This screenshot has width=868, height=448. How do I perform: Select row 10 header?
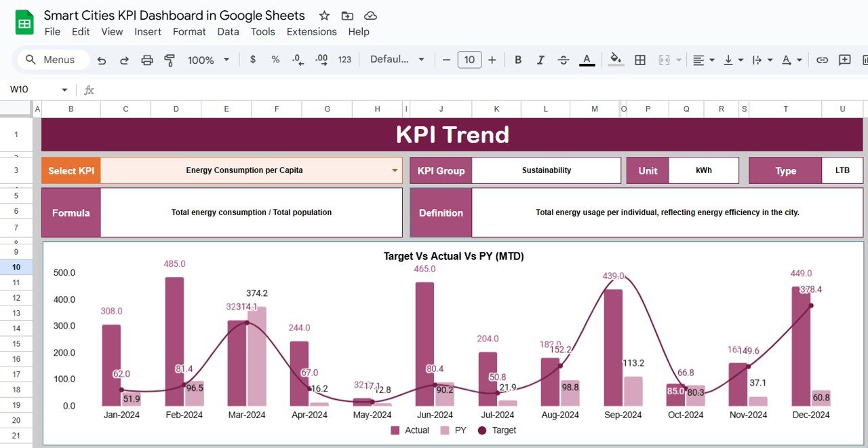pyautogui.click(x=16, y=267)
